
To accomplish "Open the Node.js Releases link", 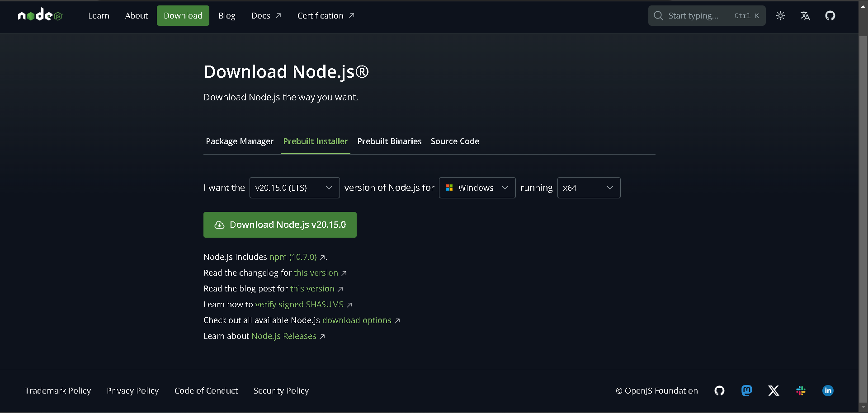I will point(284,336).
